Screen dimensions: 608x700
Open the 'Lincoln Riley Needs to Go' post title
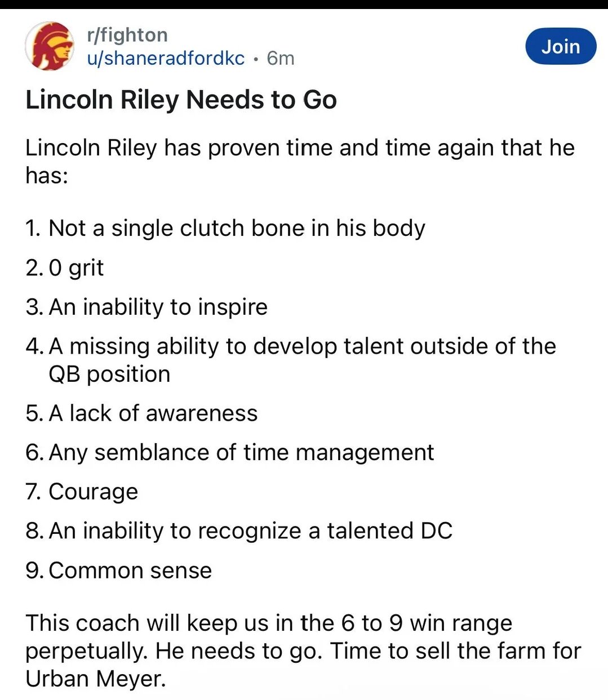pos(181,100)
